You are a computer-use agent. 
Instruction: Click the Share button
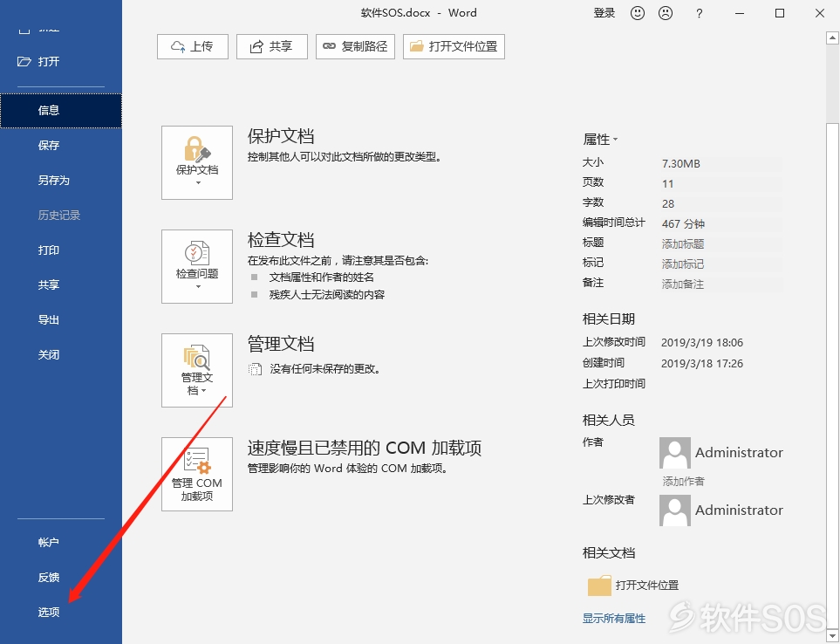(x=272, y=46)
